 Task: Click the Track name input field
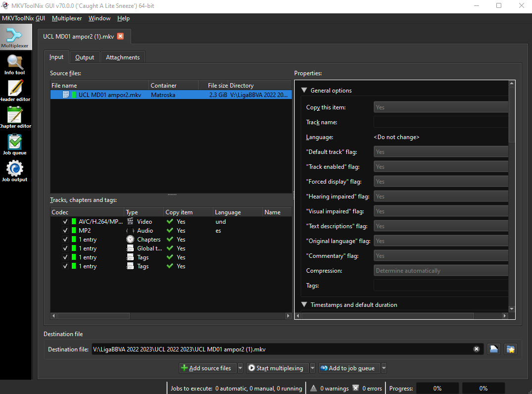pyautogui.click(x=441, y=122)
